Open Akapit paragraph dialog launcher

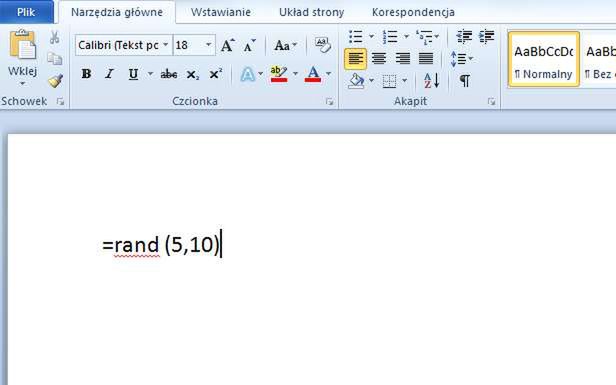491,102
